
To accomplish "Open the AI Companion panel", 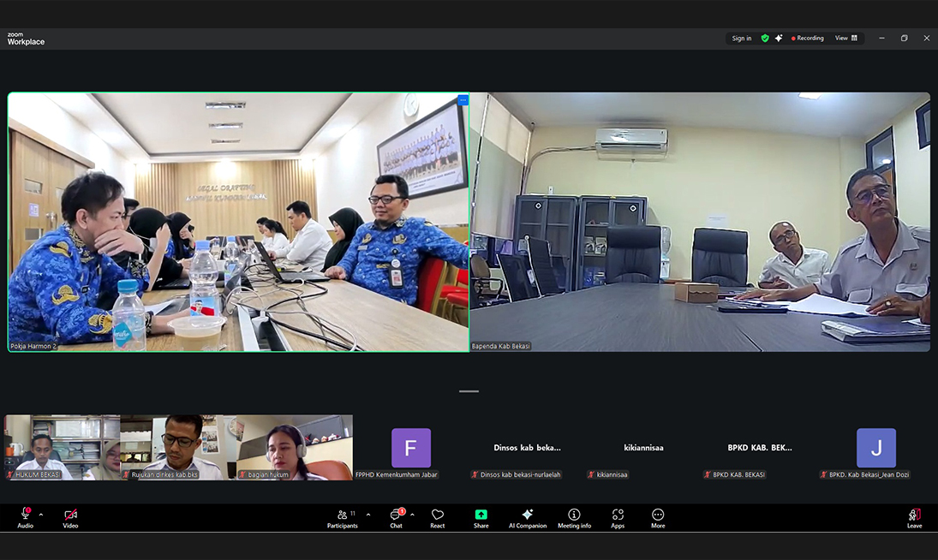I will (x=528, y=518).
